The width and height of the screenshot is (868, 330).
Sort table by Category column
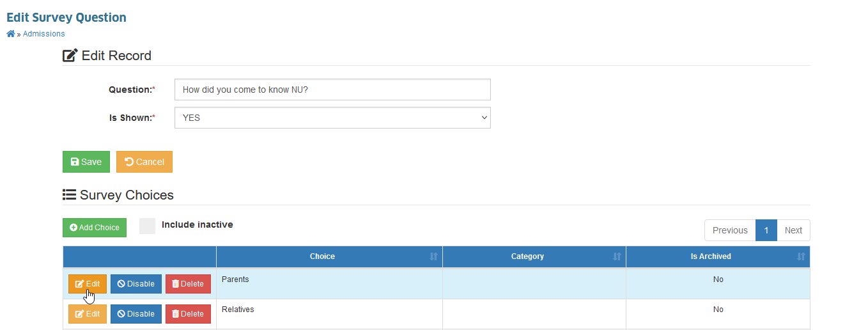[534, 256]
